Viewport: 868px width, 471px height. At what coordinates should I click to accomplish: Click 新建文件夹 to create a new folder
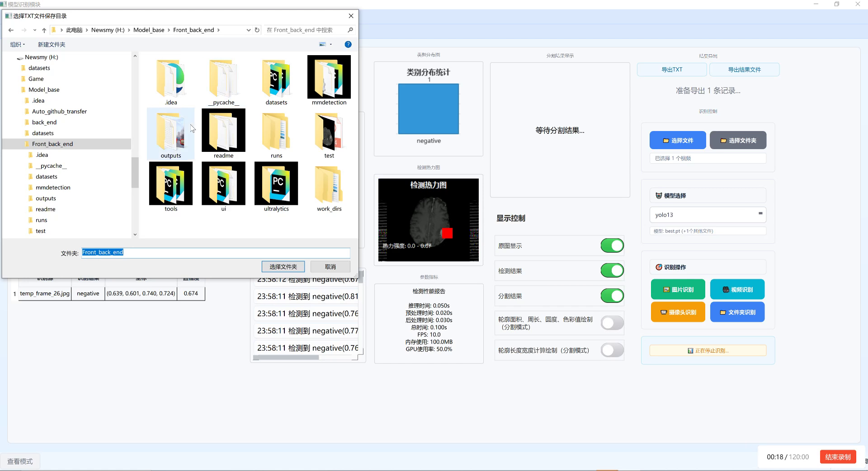coord(51,44)
